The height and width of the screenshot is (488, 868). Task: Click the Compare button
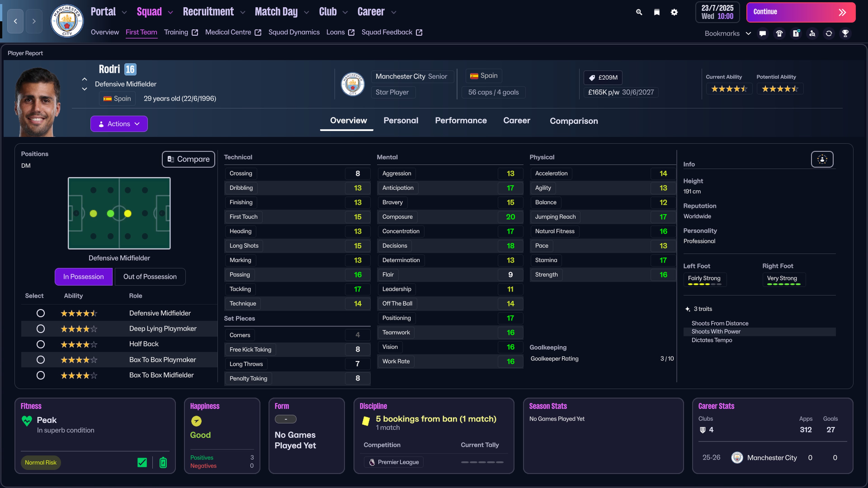pyautogui.click(x=188, y=159)
